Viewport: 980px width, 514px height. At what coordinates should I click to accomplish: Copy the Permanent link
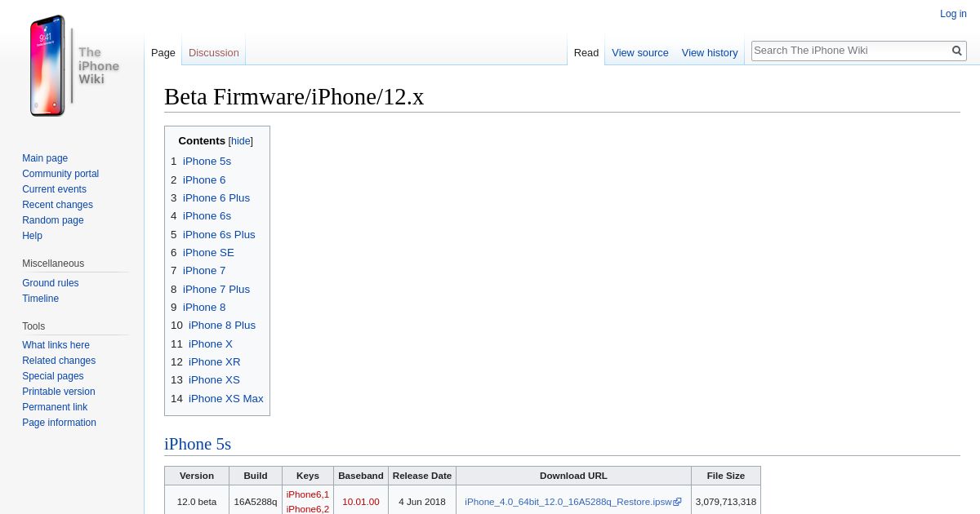[55, 407]
